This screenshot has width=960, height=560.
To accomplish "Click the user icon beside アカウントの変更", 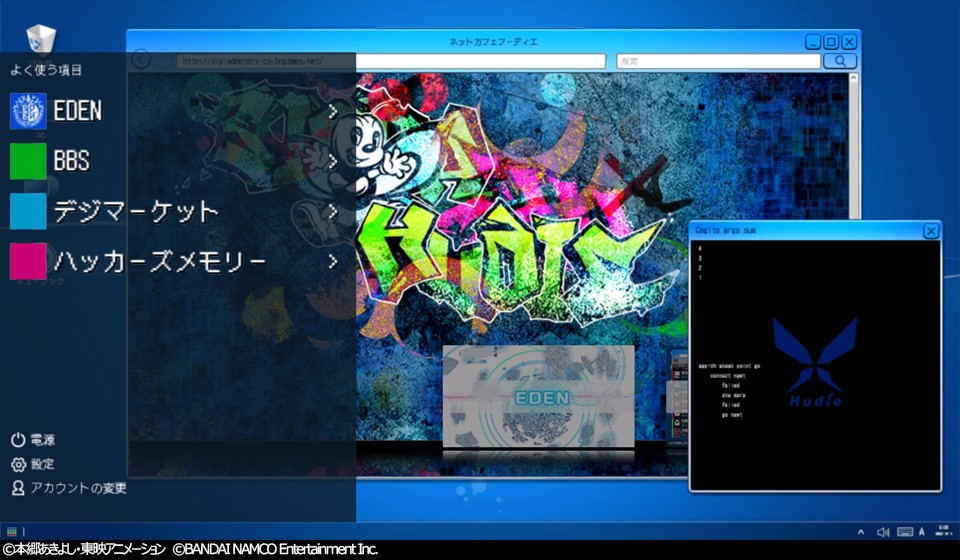I will click(x=18, y=488).
